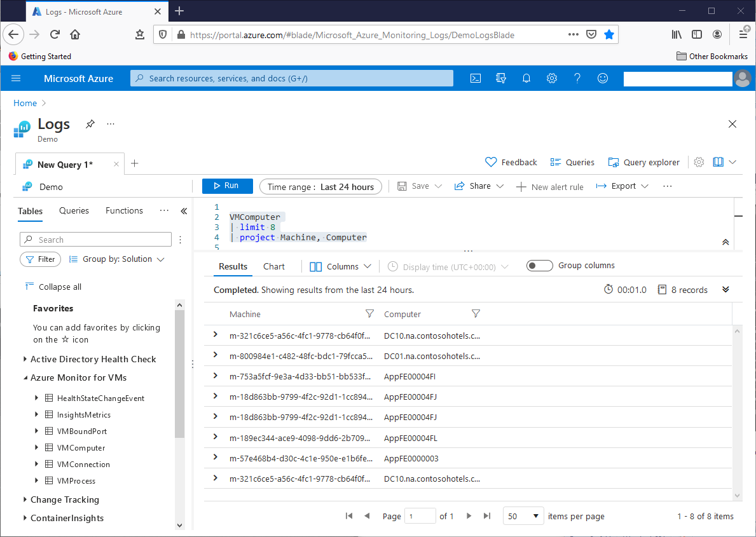Expand the Active Directory Health Check group
Image resolution: width=756 pixels, height=537 pixels.
coord(25,359)
